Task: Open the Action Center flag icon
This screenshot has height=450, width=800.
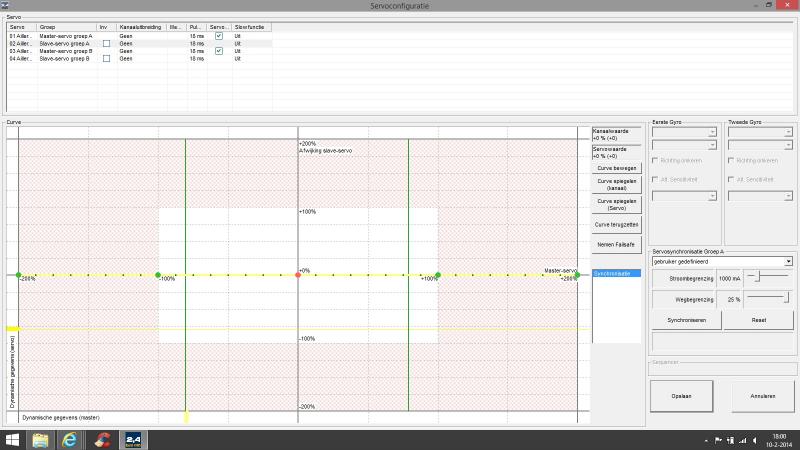Action: pos(718,440)
